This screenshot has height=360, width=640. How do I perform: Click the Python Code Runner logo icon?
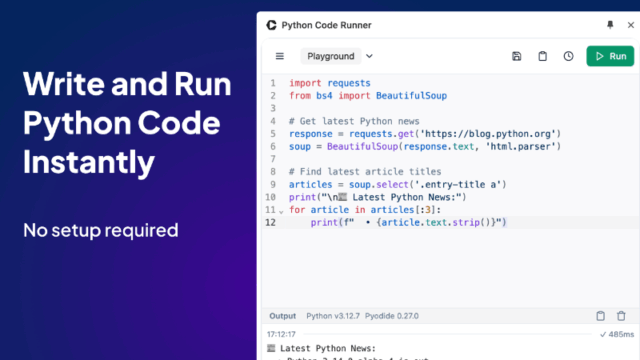point(271,25)
